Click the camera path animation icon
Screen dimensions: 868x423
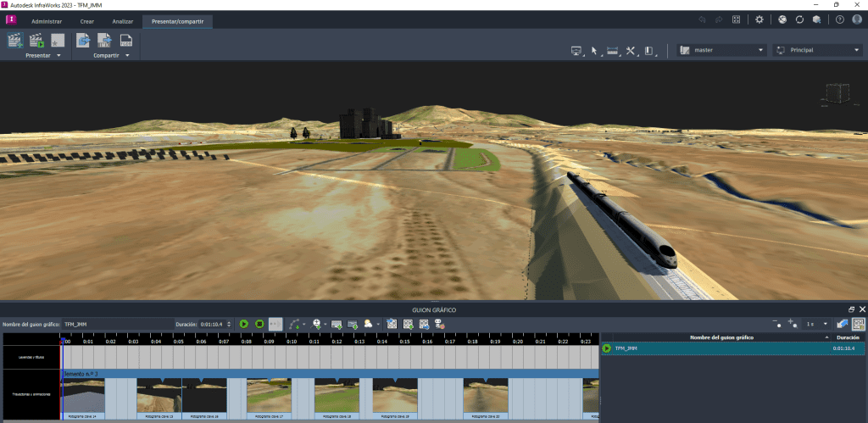click(295, 324)
